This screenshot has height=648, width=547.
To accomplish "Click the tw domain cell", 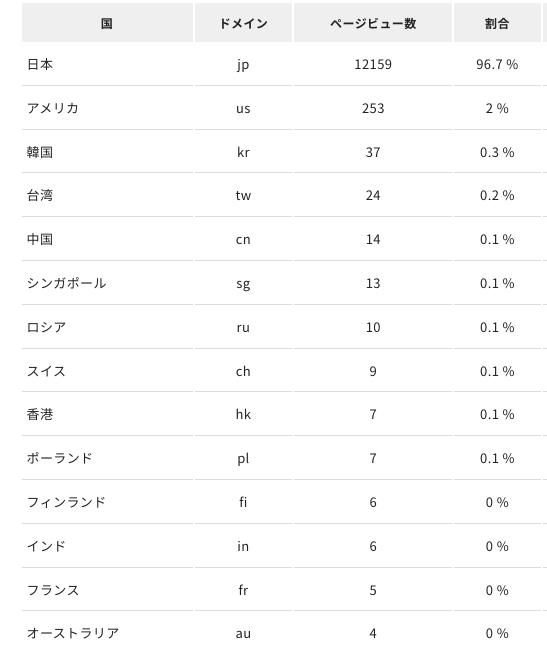I will pyautogui.click(x=243, y=195).
